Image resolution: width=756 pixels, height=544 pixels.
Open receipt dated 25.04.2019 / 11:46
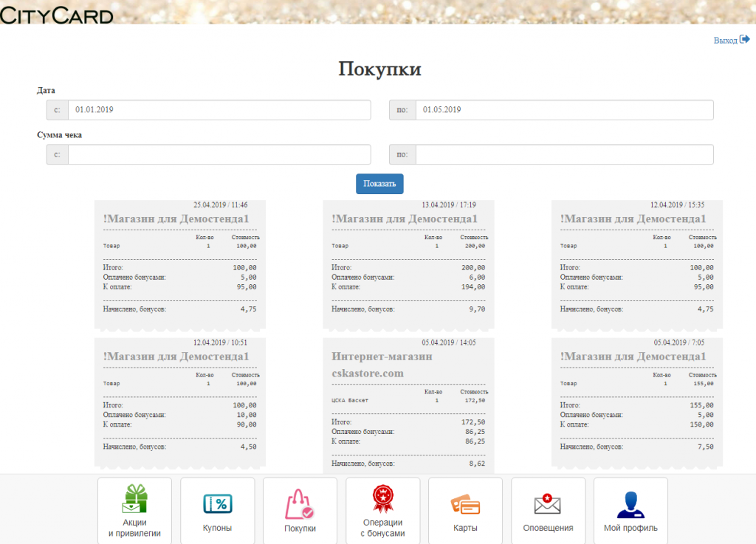[180, 264]
